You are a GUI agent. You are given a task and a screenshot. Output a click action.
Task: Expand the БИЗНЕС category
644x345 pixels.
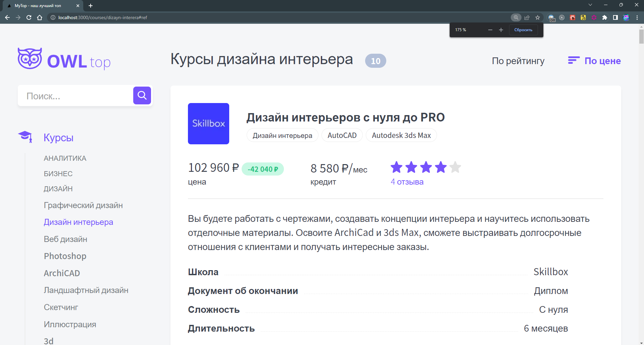coord(58,174)
